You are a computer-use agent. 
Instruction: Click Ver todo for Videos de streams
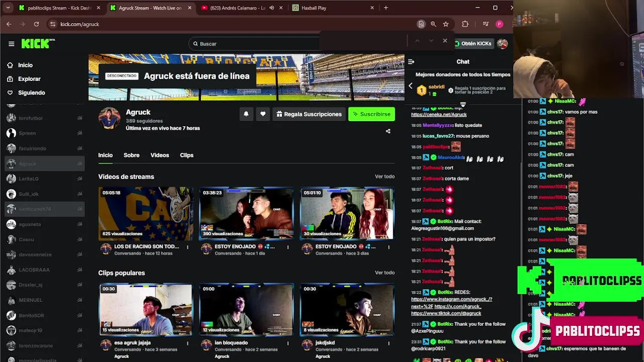pyautogui.click(x=384, y=176)
